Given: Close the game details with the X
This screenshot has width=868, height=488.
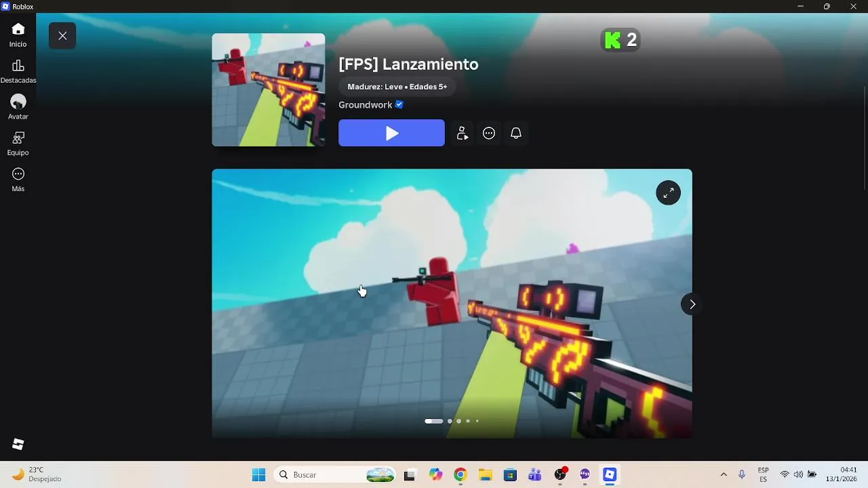Looking at the screenshot, I should pyautogui.click(x=62, y=36).
